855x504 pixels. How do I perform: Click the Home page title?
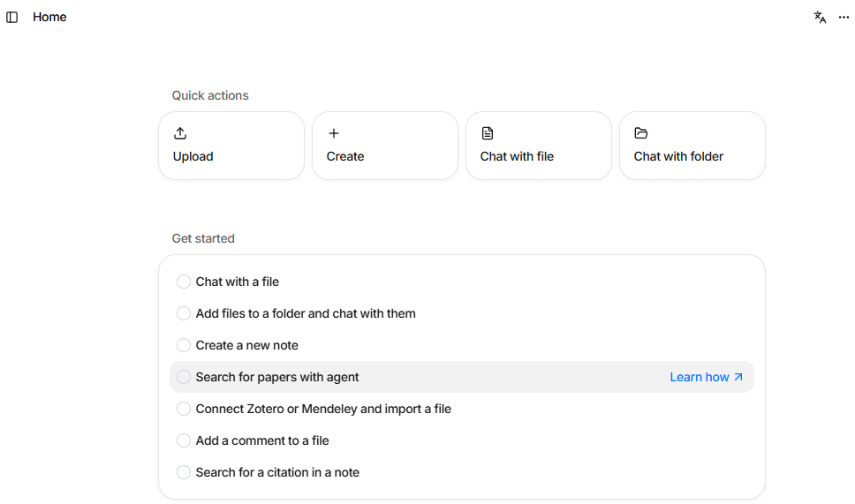[x=49, y=17]
